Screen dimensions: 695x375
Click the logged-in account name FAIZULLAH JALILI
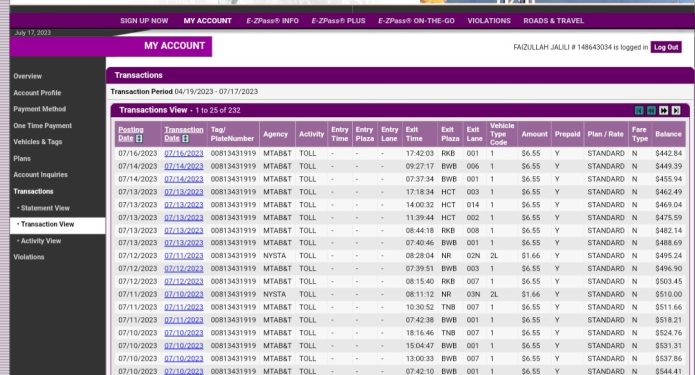[541, 47]
